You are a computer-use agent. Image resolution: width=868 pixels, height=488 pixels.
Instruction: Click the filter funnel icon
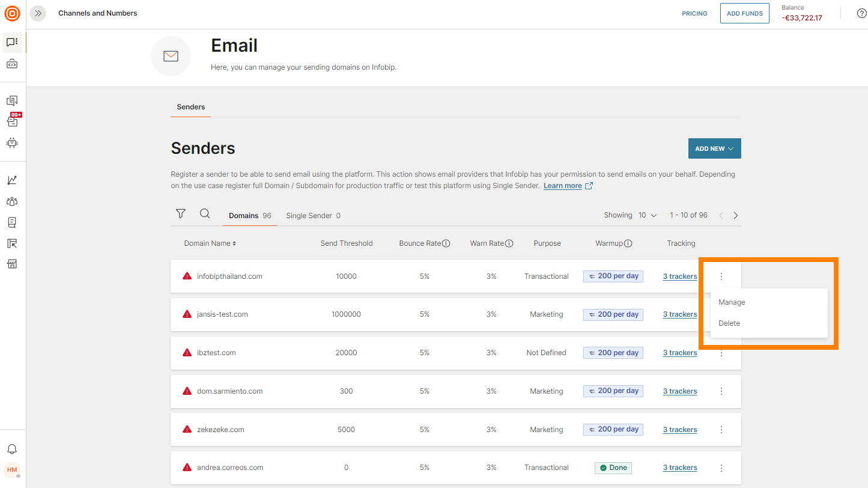[180, 214]
